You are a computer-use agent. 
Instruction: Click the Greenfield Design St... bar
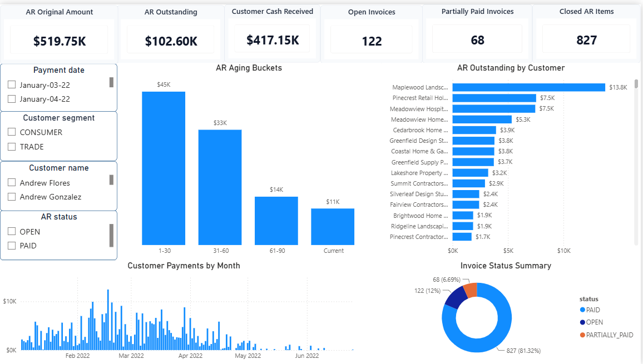pyautogui.click(x=473, y=141)
